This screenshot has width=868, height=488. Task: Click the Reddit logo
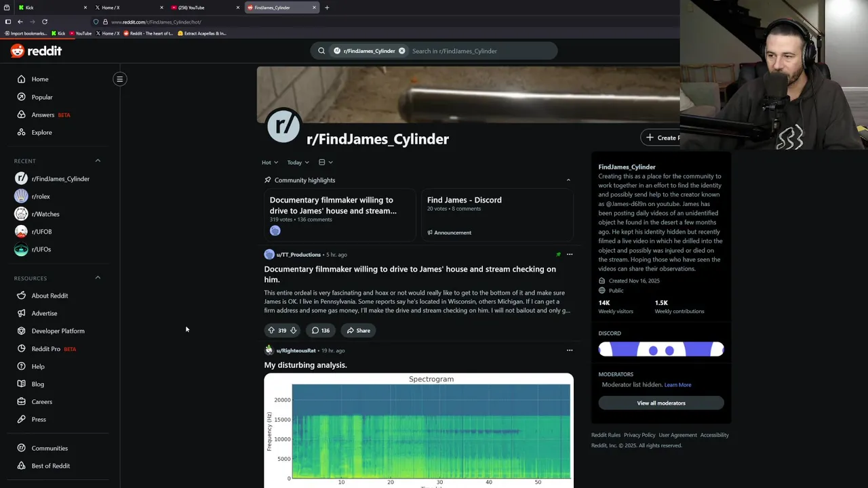coord(36,51)
